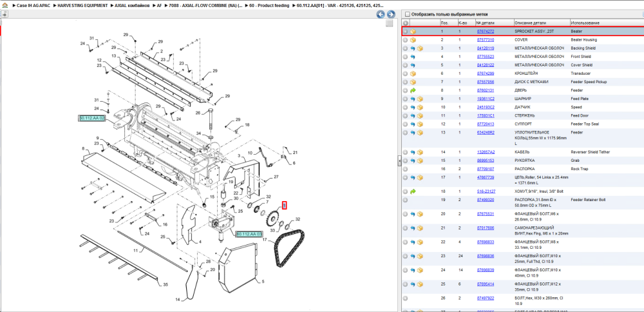
Task: Collapse parts panel using the splitter handle
Action: [399, 161]
